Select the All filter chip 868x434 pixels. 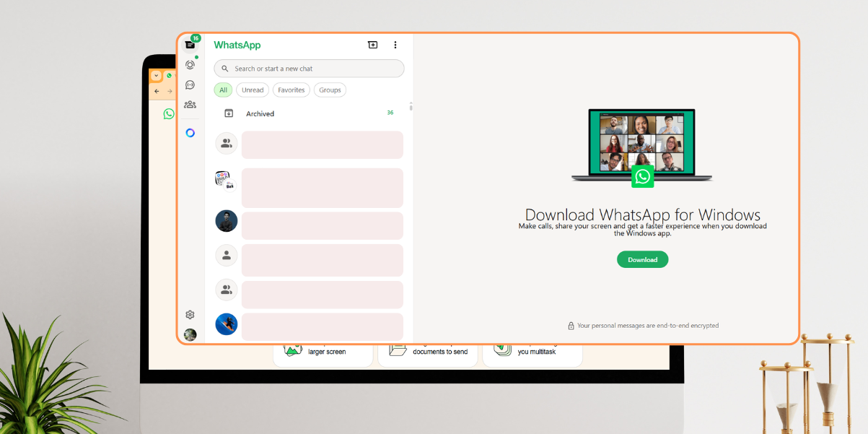point(222,90)
